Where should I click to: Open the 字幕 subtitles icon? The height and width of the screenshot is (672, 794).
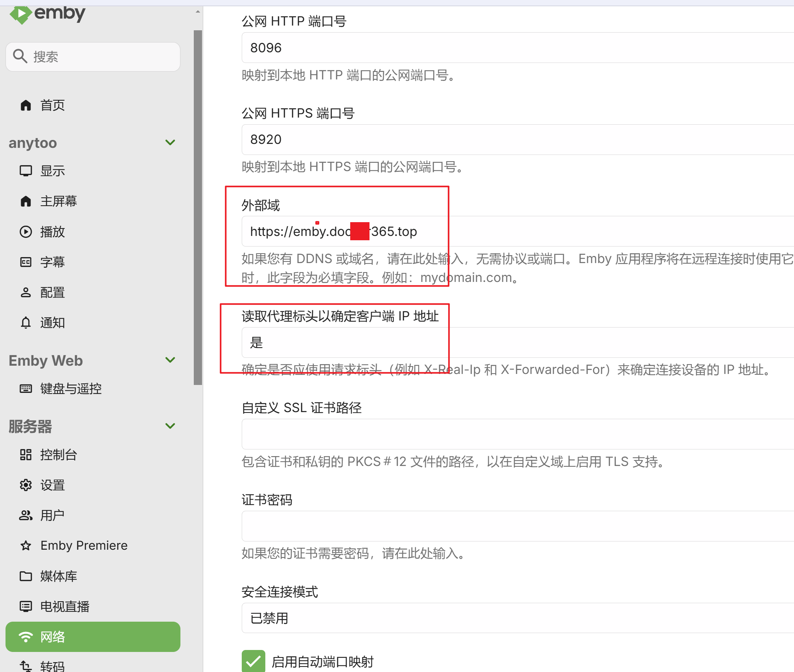26,262
